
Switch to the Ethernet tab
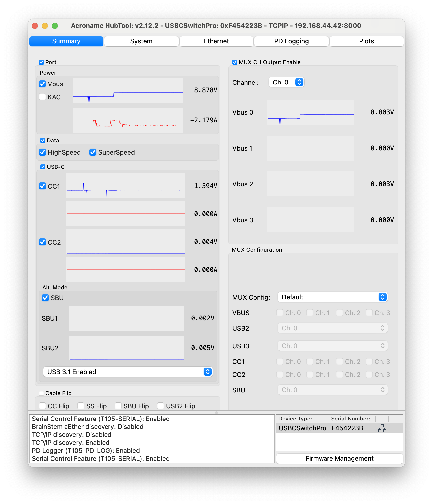click(x=216, y=41)
